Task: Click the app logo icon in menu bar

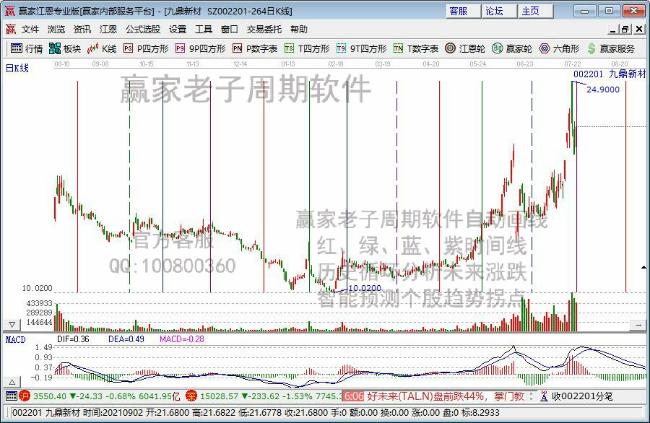Action: click(x=10, y=29)
